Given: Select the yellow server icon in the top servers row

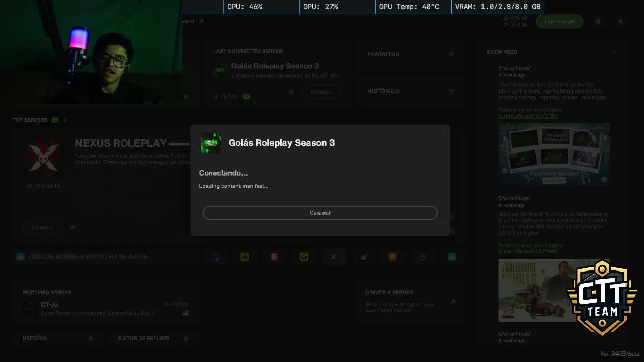Looking at the screenshot, I should [x=245, y=257].
